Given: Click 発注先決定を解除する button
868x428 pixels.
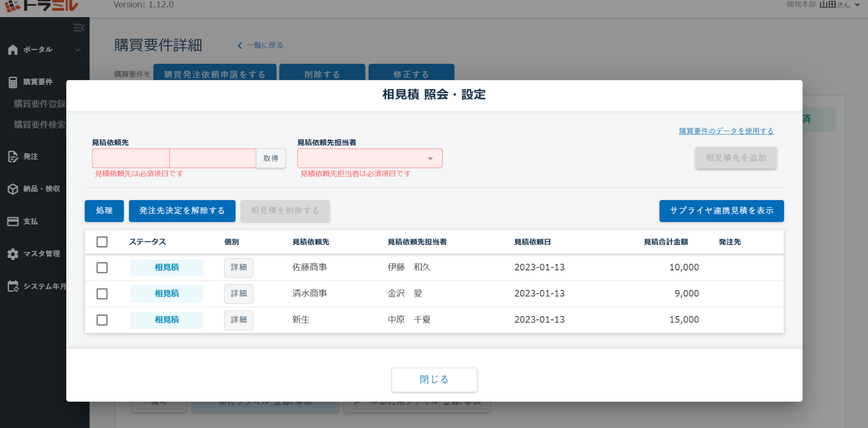Looking at the screenshot, I should (x=182, y=211).
